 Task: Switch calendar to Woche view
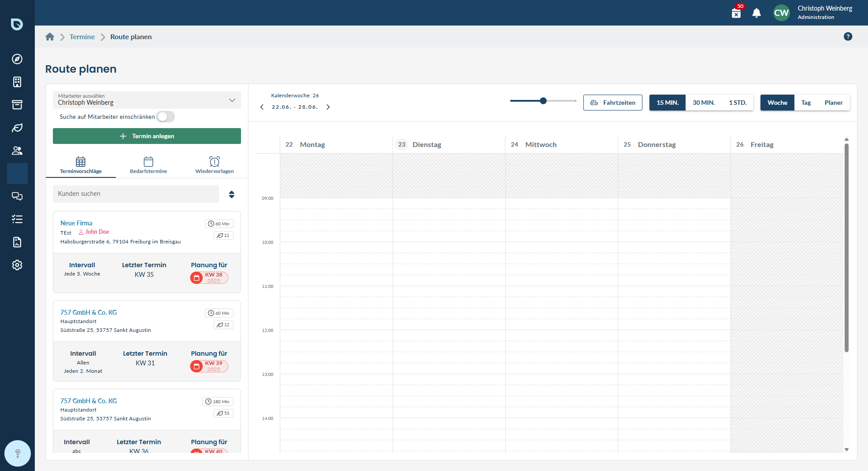pos(777,103)
